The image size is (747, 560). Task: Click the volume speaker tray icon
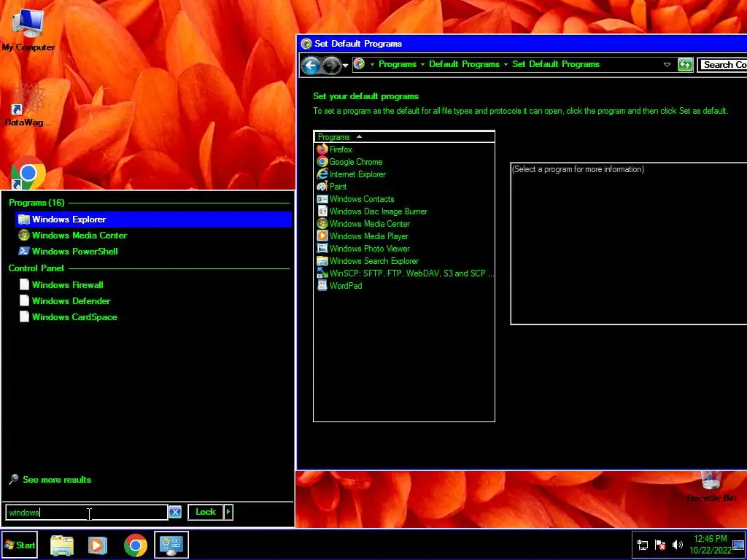pyautogui.click(x=677, y=545)
